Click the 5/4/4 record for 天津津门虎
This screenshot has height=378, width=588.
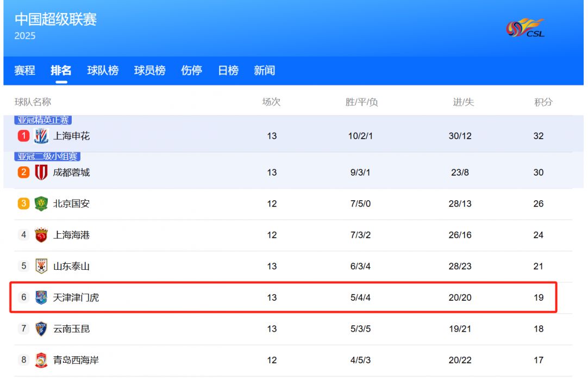360,298
